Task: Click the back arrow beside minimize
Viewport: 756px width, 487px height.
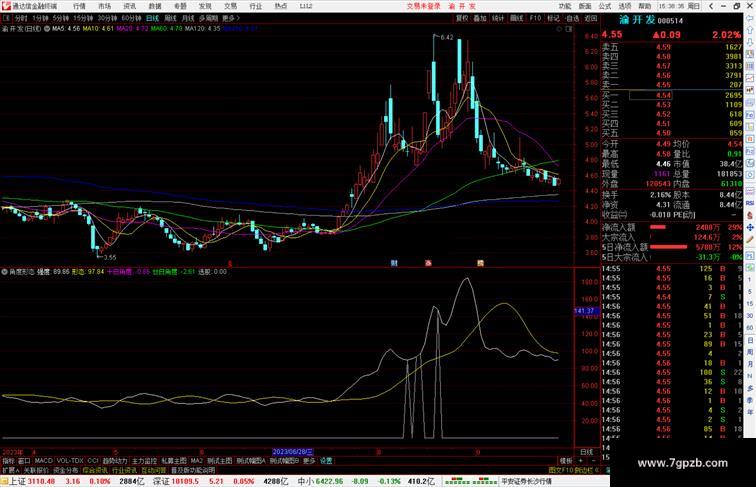Action: pos(711,6)
